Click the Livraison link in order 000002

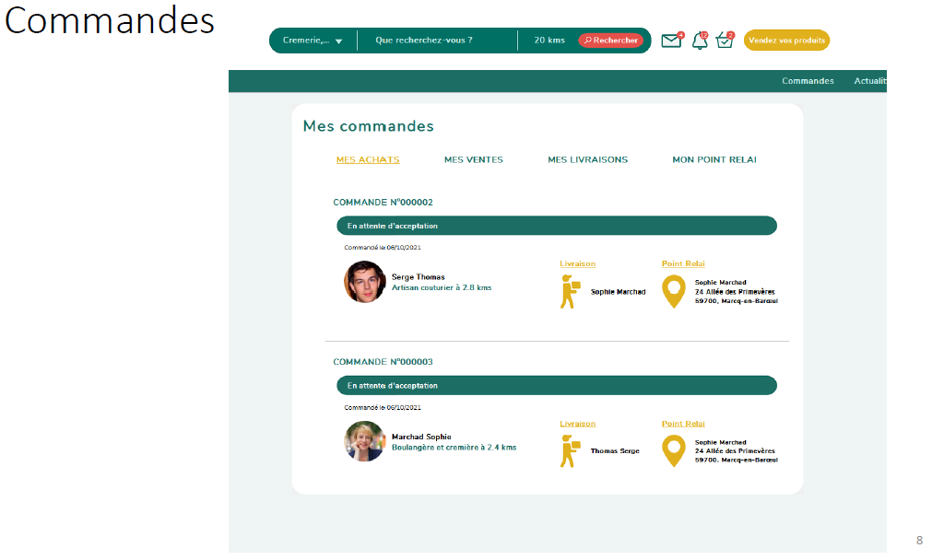click(577, 264)
